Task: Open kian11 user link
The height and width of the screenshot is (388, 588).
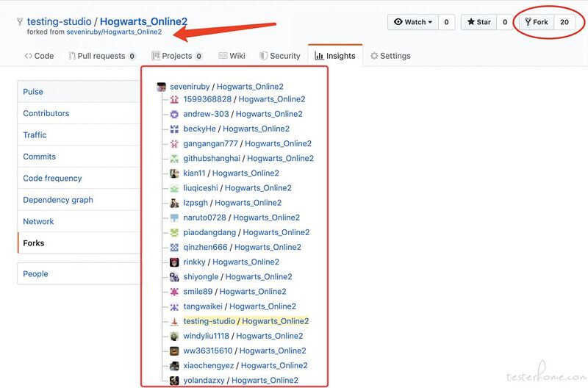Action: [194, 173]
